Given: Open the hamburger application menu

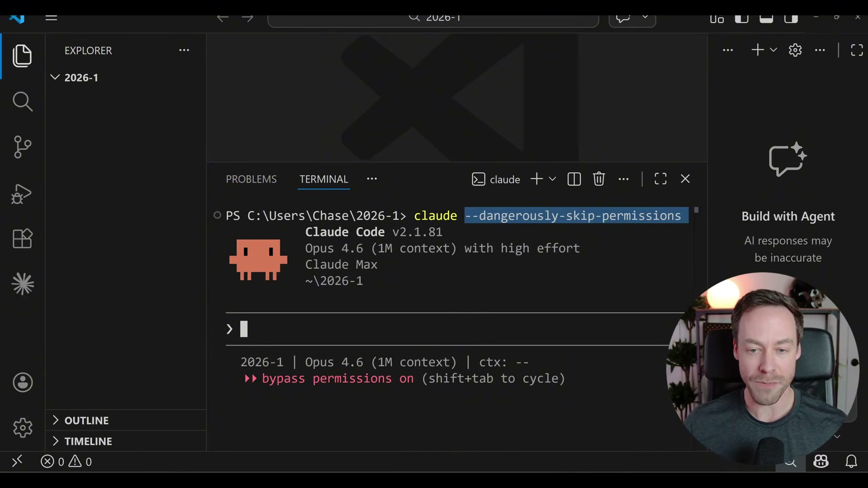Looking at the screenshot, I should coord(51,18).
